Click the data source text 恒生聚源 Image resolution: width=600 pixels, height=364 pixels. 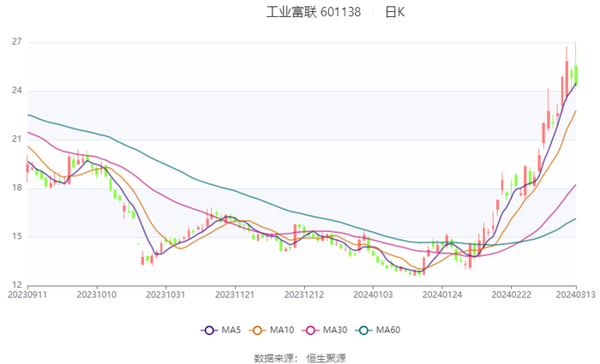coord(326,358)
